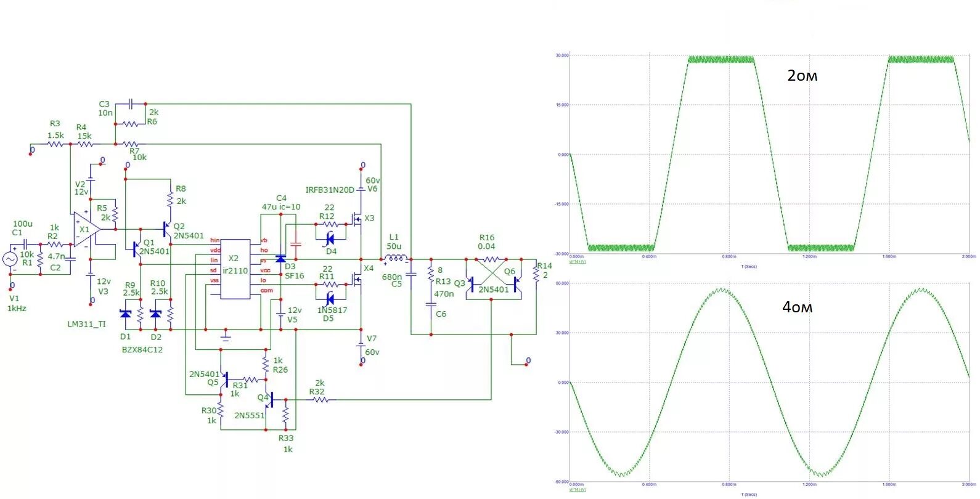Click the R33 1k resistor symbol
The height and width of the screenshot is (499, 980).
(285, 415)
